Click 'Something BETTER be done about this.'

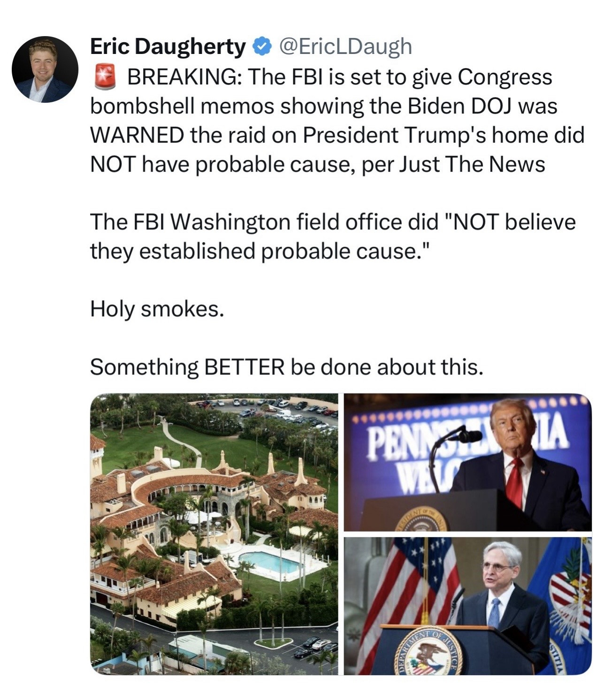pyautogui.click(x=286, y=367)
